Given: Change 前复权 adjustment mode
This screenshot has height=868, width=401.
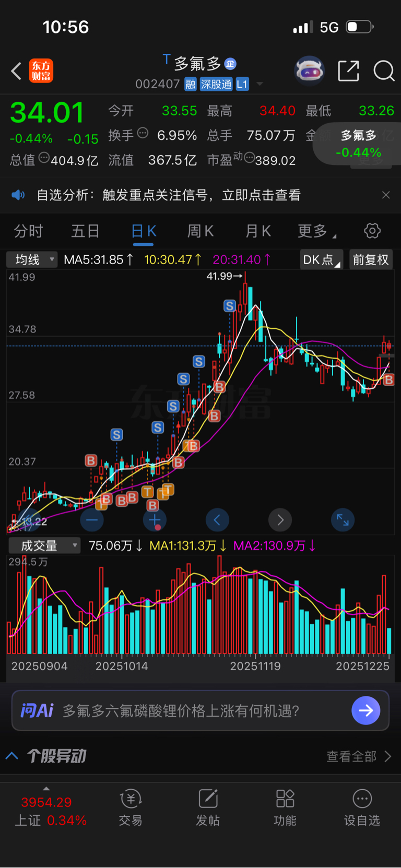Looking at the screenshot, I should click(x=371, y=259).
